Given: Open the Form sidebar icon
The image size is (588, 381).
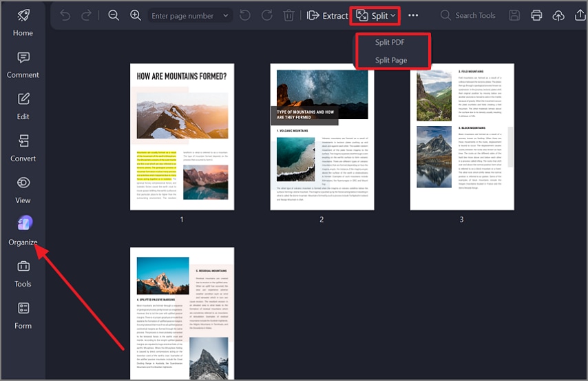Looking at the screenshot, I should [23, 308].
